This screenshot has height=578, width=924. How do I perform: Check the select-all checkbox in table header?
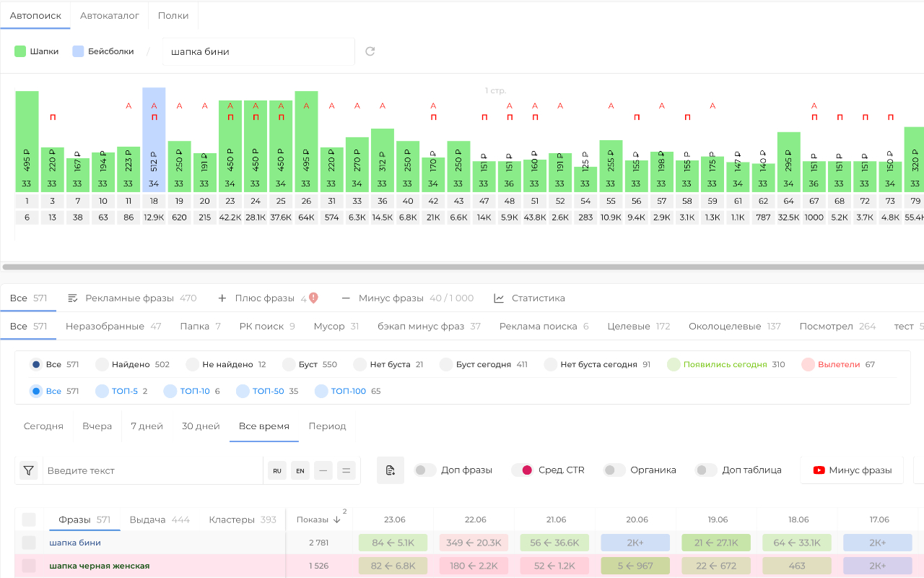tap(29, 519)
